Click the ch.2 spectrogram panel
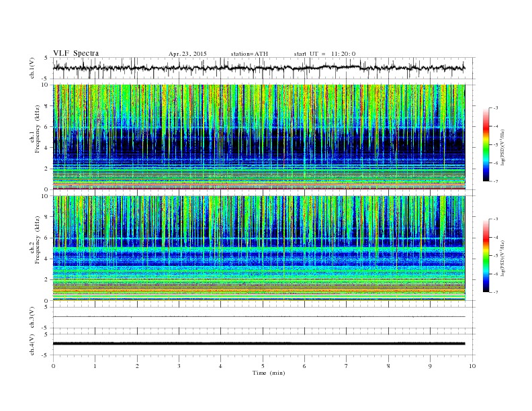 click(x=259, y=248)
